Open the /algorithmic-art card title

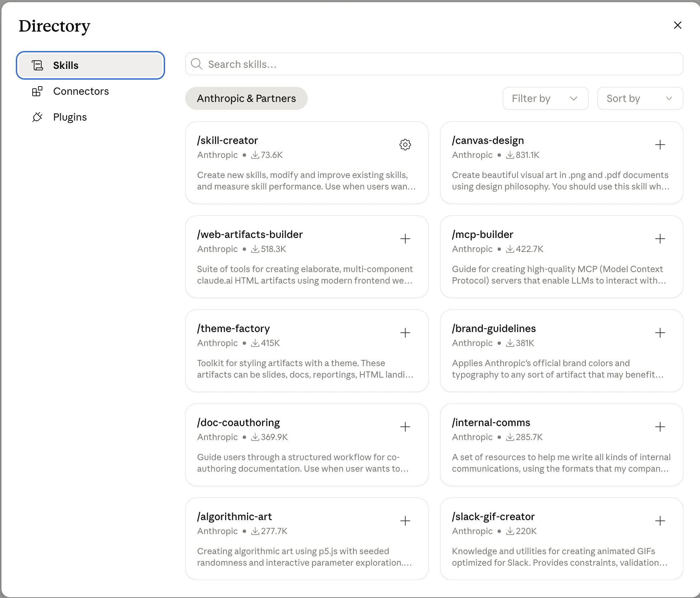coord(234,517)
